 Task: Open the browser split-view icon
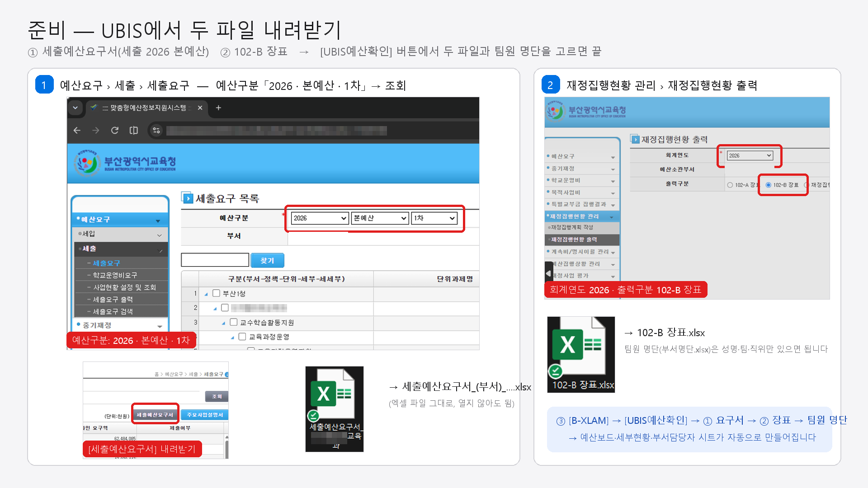[134, 131]
